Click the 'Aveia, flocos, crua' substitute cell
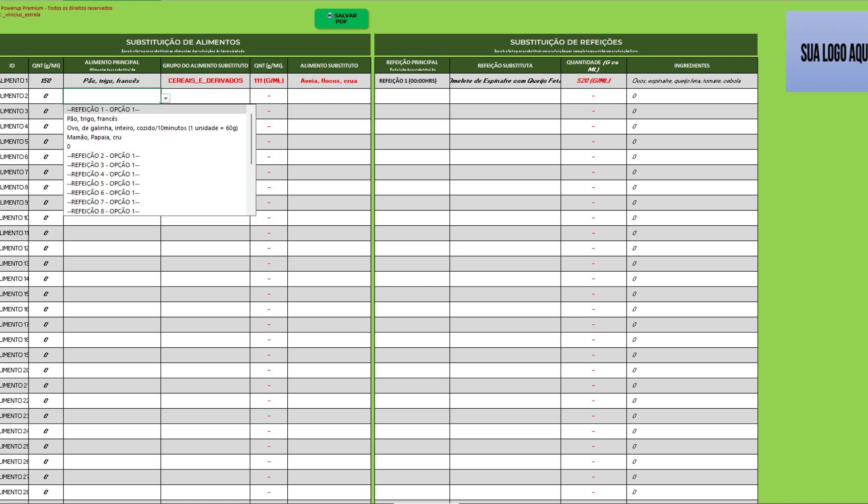This screenshot has height=504, width=868. coord(329,81)
